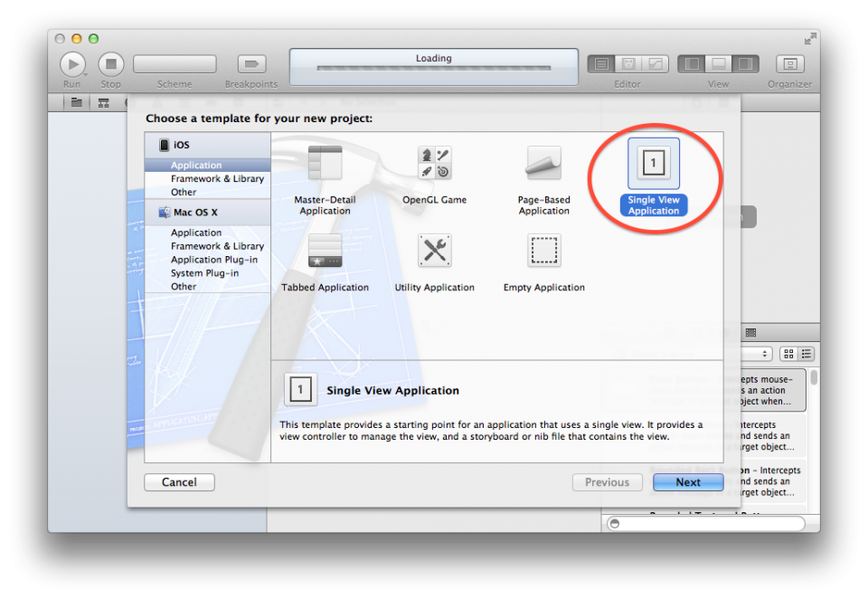Open the Organizer window

789,64
